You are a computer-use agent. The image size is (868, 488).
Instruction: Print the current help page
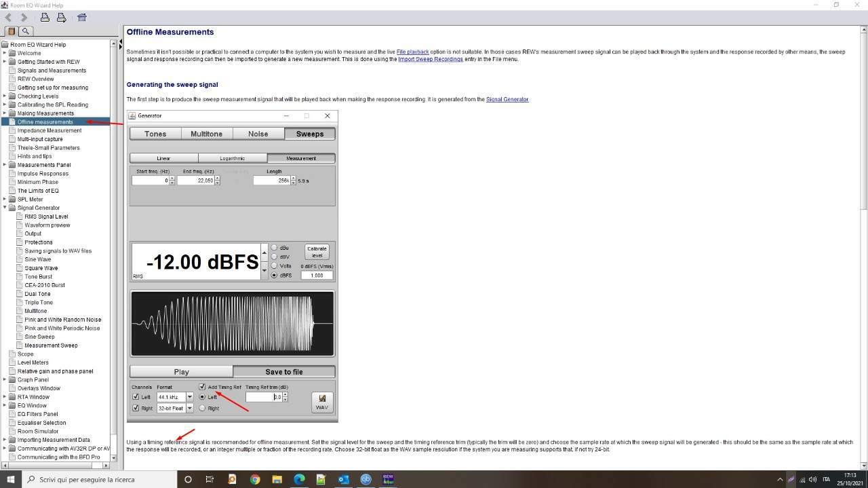click(x=45, y=18)
